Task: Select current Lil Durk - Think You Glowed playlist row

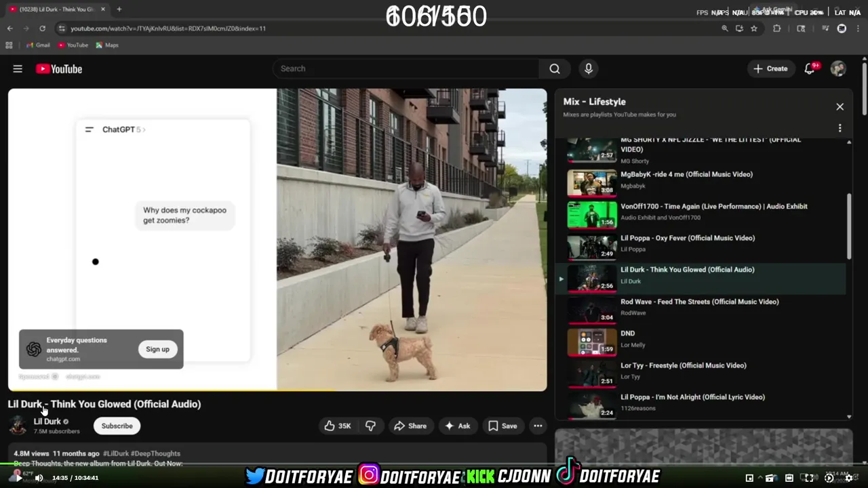Action: coord(701,278)
